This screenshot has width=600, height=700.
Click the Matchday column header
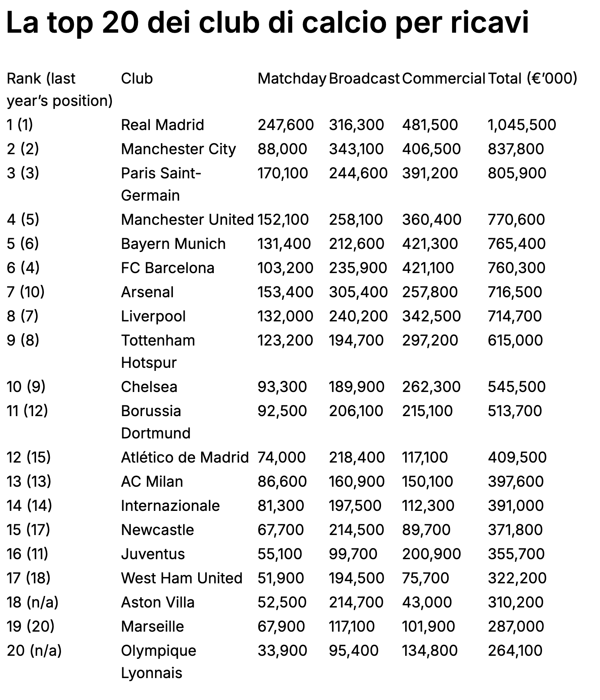coord(292,79)
